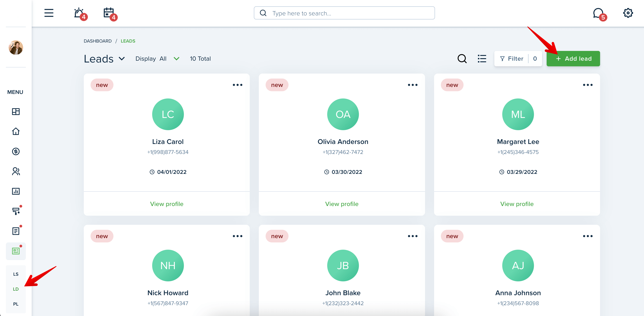Click the date 03/29/2022
This screenshot has height=316, width=644.
(x=522, y=172)
